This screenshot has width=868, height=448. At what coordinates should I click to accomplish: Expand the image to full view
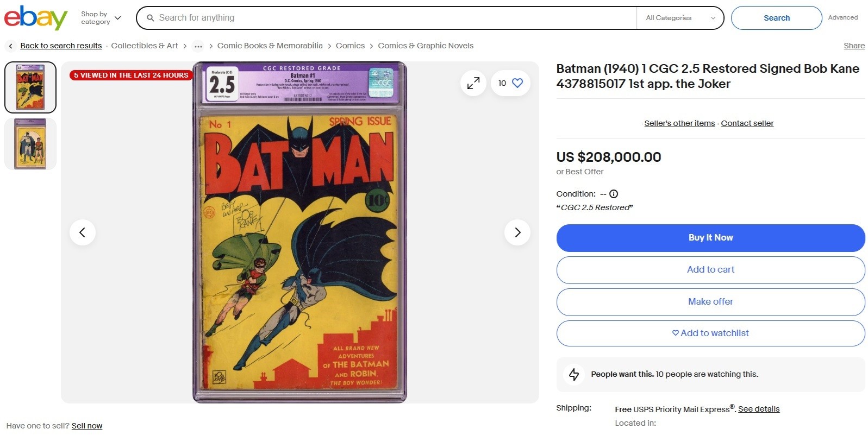tap(473, 83)
